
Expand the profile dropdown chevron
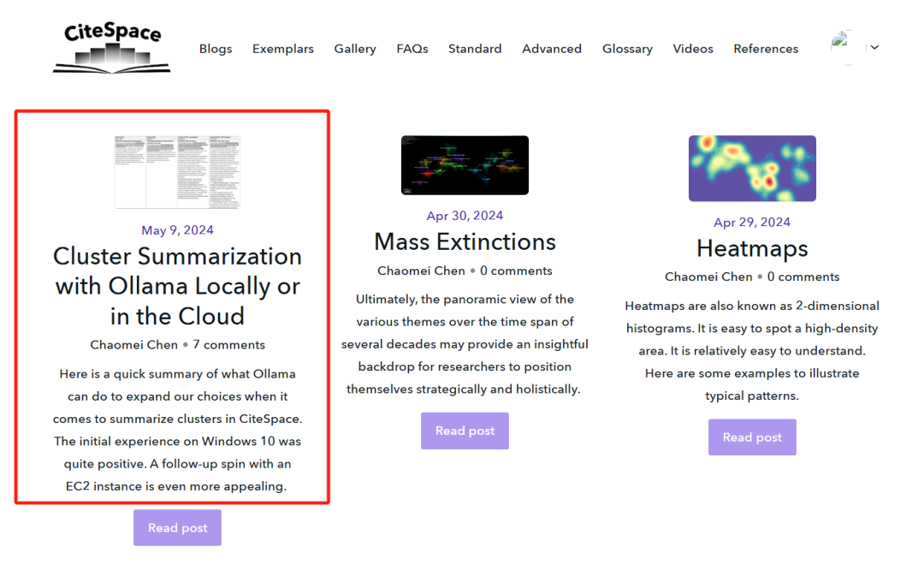point(874,48)
